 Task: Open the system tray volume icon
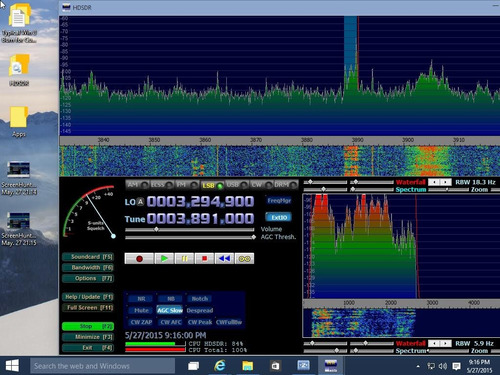443,366
